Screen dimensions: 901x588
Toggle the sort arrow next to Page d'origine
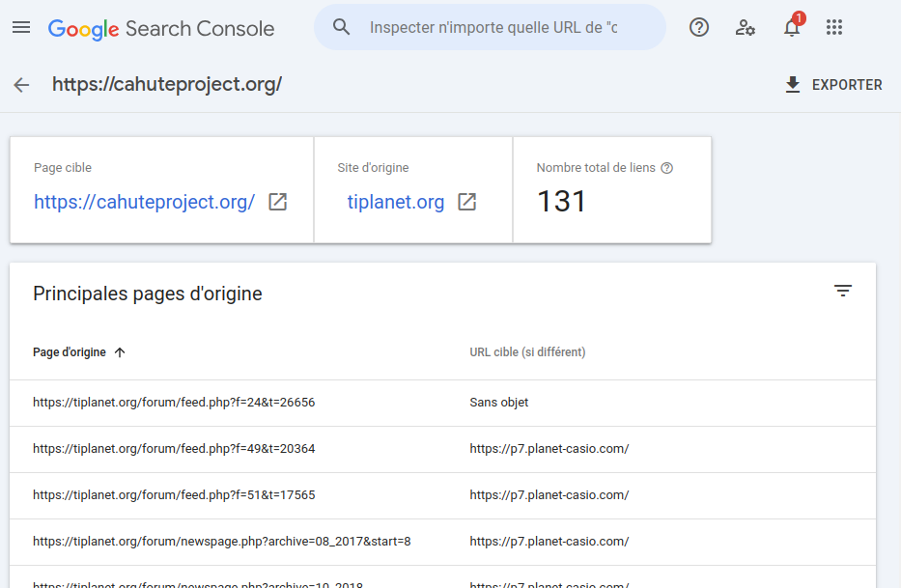tap(120, 352)
